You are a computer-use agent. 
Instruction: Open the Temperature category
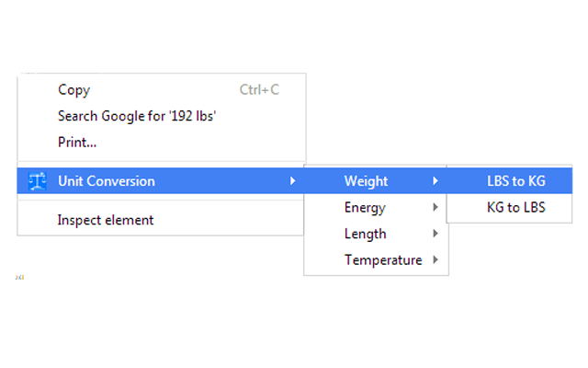383,260
